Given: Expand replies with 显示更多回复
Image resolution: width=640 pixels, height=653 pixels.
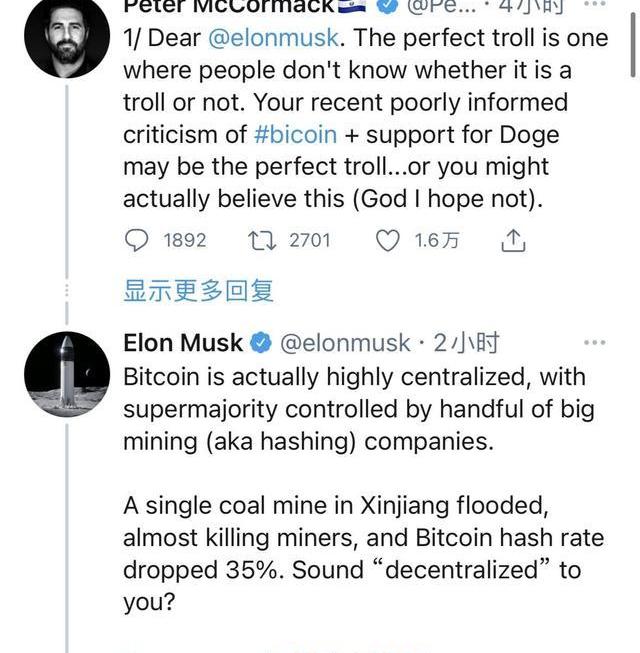Looking at the screenshot, I should 198,291.
